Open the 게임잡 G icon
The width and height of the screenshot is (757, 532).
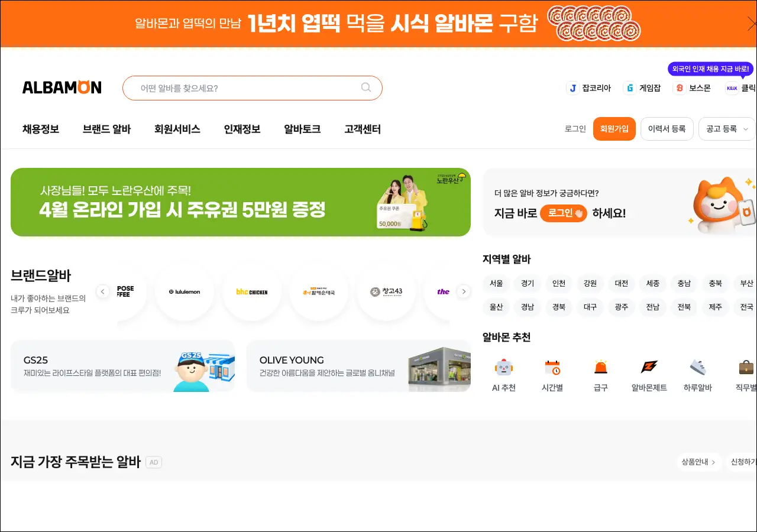pos(630,88)
